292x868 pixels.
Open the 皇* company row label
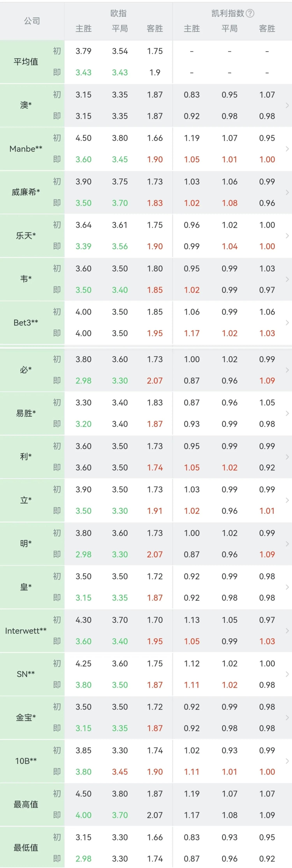pyautogui.click(x=26, y=587)
